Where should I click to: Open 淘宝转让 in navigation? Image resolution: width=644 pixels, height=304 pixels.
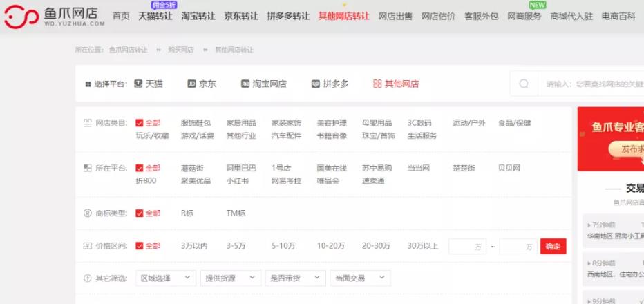(x=198, y=16)
